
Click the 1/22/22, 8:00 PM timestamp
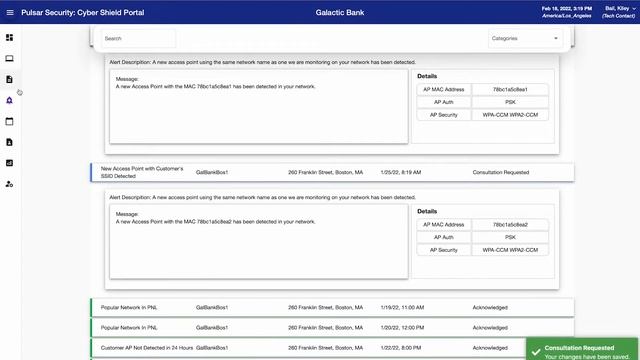coord(401,348)
